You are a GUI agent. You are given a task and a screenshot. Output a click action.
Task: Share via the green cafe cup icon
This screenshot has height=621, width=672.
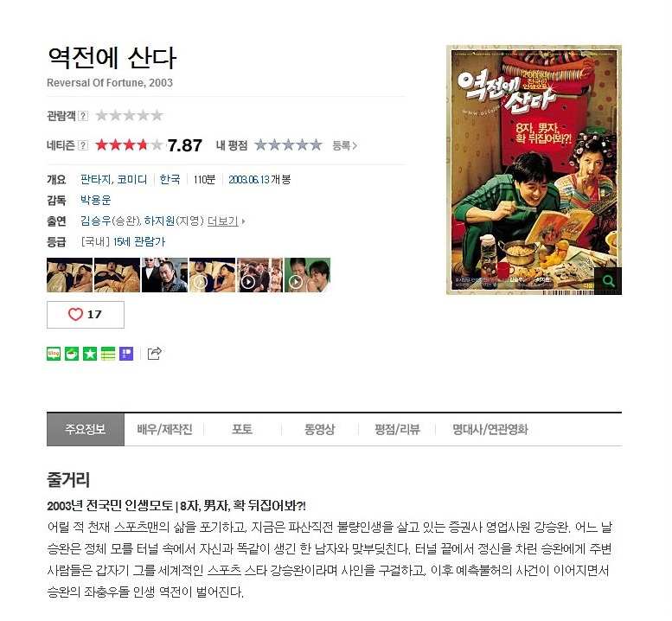click(72, 354)
